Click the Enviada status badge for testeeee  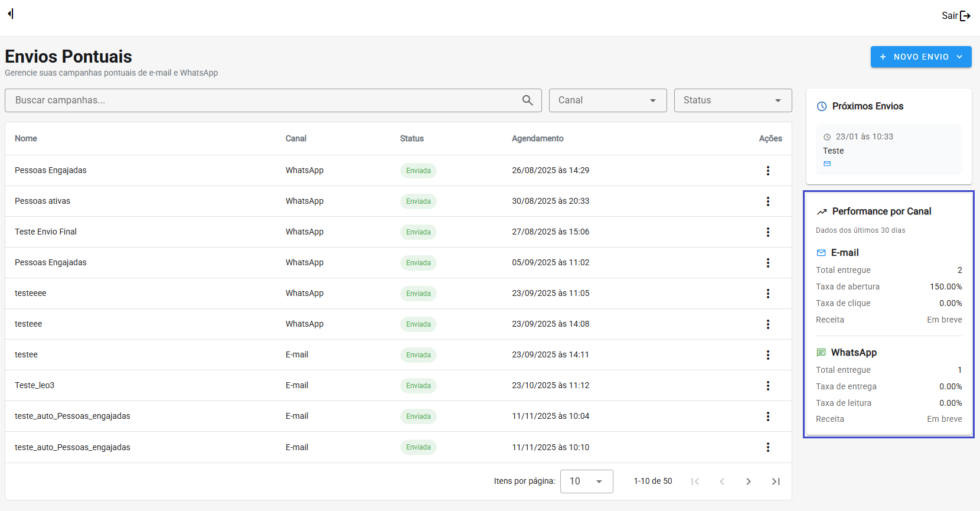tap(418, 294)
